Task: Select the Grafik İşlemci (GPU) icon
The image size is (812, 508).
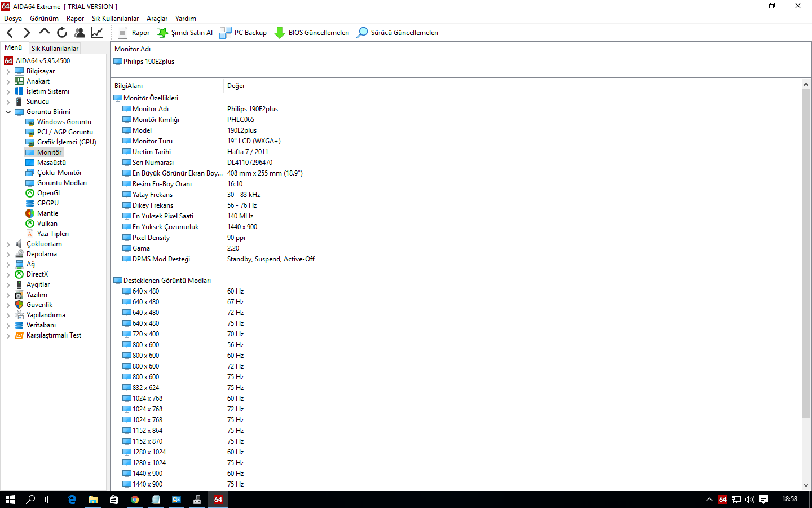Action: 30,142
